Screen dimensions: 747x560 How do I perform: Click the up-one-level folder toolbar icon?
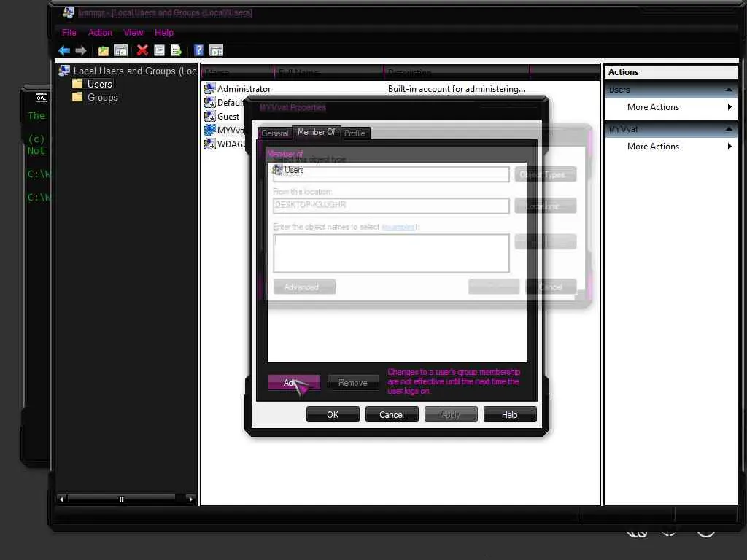104,50
